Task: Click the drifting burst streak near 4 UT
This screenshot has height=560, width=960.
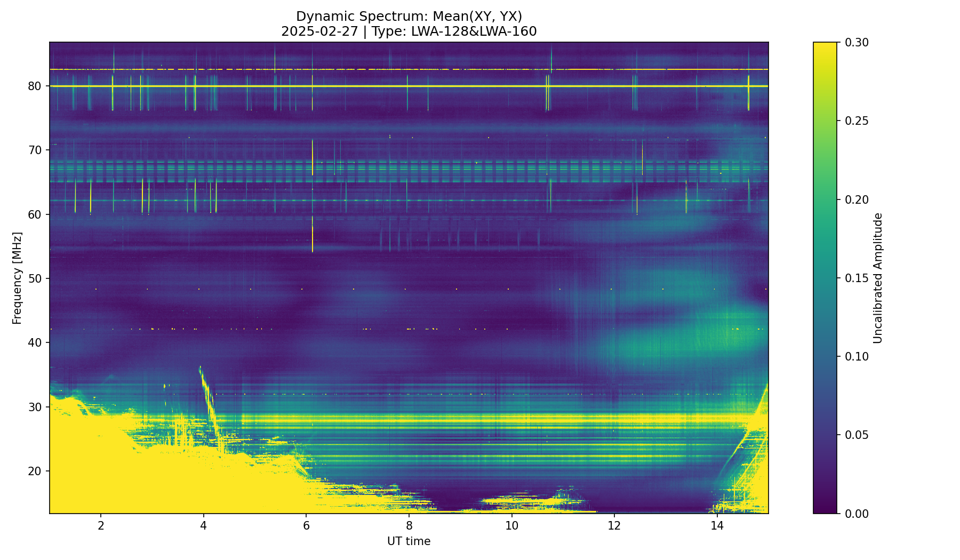Action: [x=209, y=395]
